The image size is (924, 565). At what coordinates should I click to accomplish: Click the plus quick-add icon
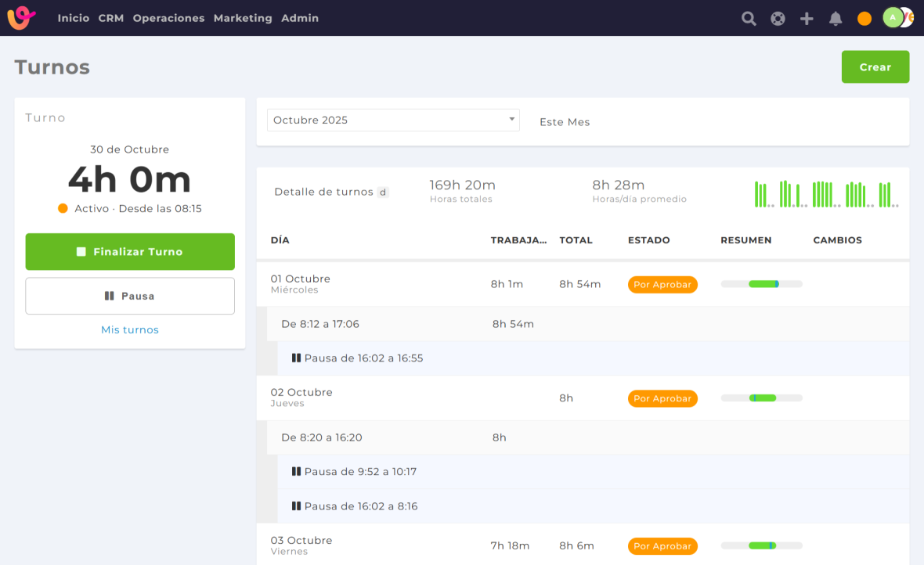[x=807, y=19]
